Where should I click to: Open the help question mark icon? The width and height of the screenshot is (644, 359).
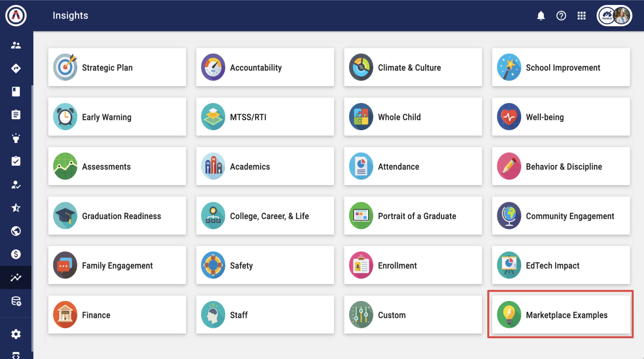561,16
